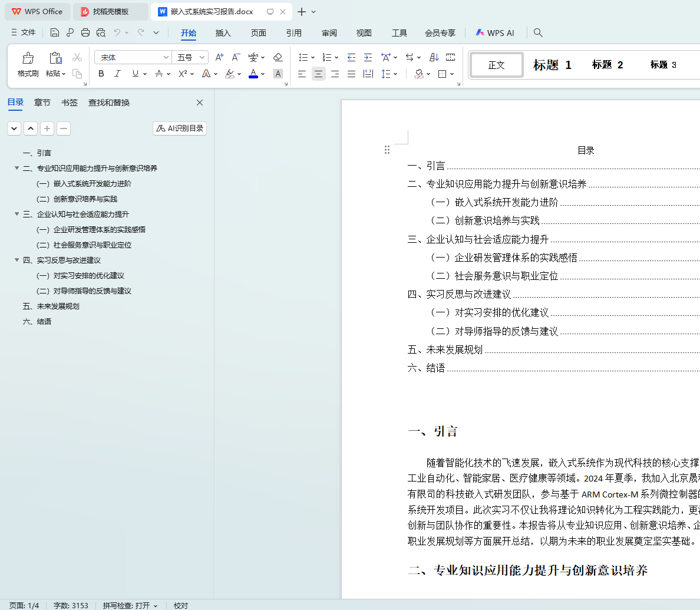700x610 pixels.
Task: Toggle Superscript formatting
Action: point(182,74)
